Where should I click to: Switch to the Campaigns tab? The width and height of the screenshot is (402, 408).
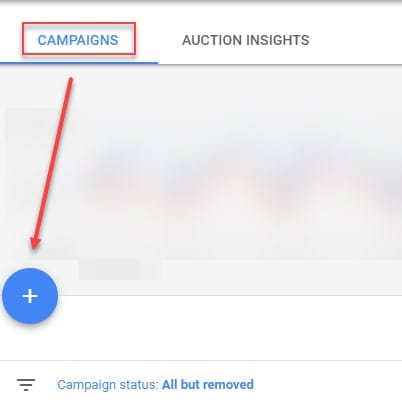pyautogui.click(x=78, y=40)
